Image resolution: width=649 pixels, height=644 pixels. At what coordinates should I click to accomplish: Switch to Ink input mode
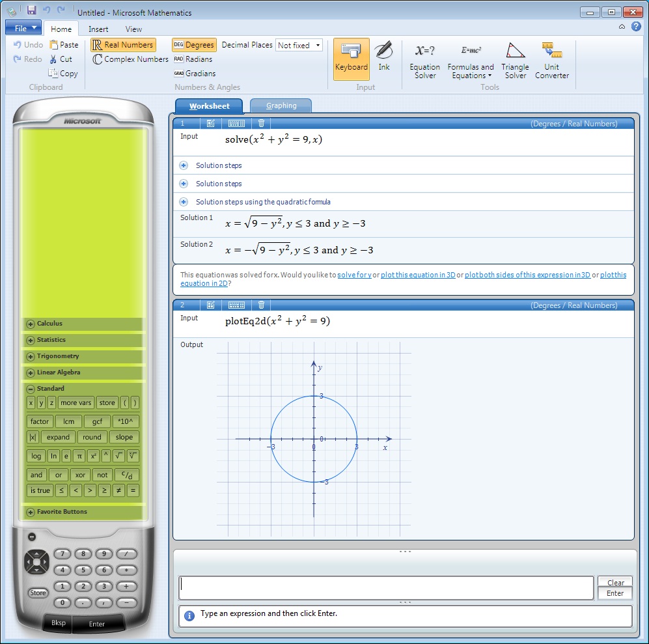point(383,59)
